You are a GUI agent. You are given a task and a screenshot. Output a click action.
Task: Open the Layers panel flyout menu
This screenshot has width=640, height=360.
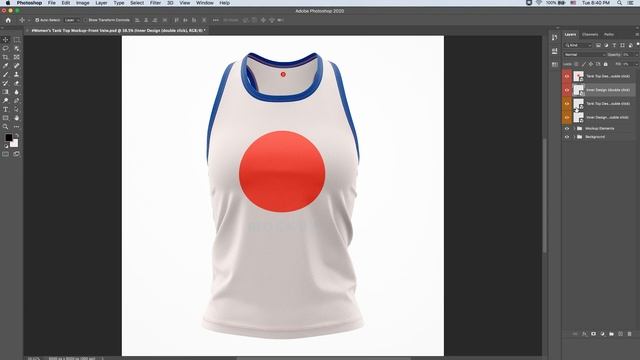tap(637, 35)
